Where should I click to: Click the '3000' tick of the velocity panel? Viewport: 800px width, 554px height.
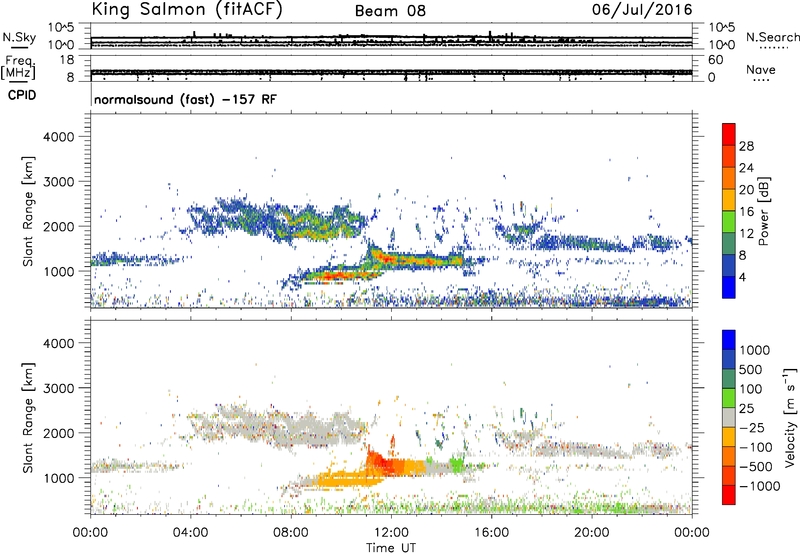click(58, 388)
